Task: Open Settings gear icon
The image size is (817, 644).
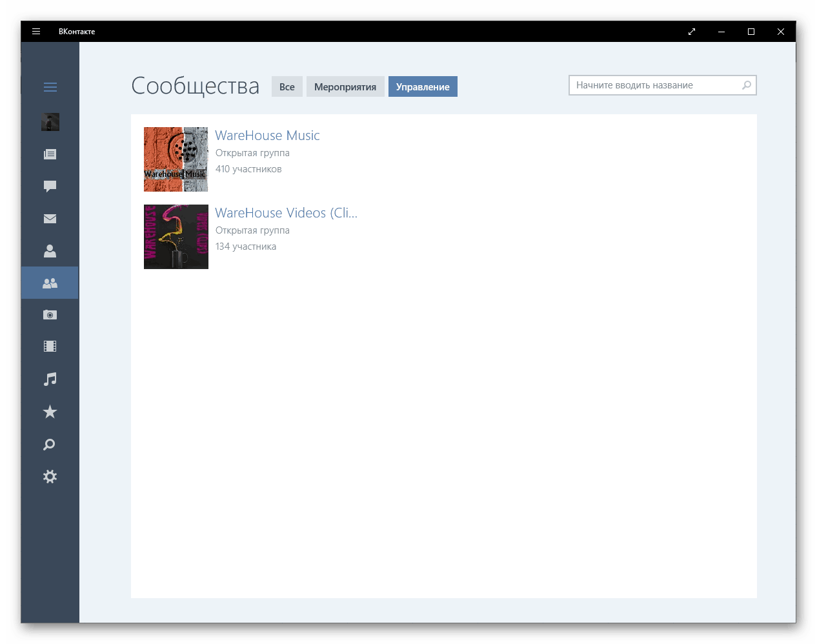Action: 50,477
